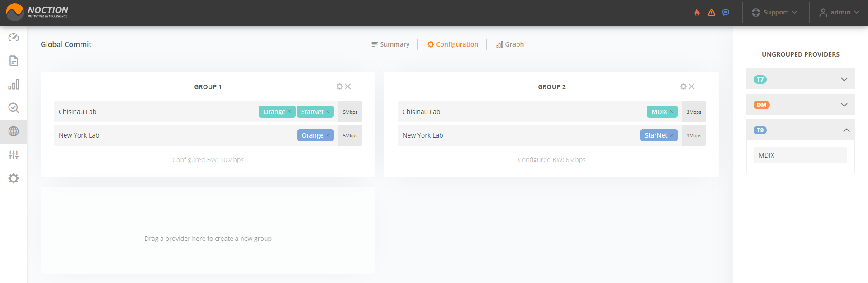Viewport: 868px width, 283px height.
Task: Click the T7 badge label
Action: (760, 80)
